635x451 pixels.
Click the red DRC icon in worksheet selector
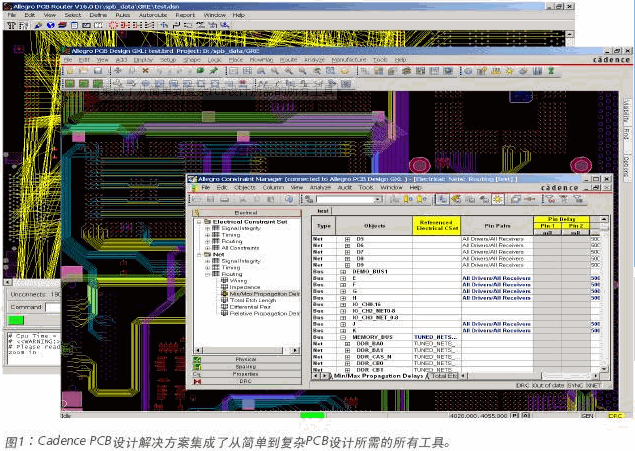click(197, 381)
